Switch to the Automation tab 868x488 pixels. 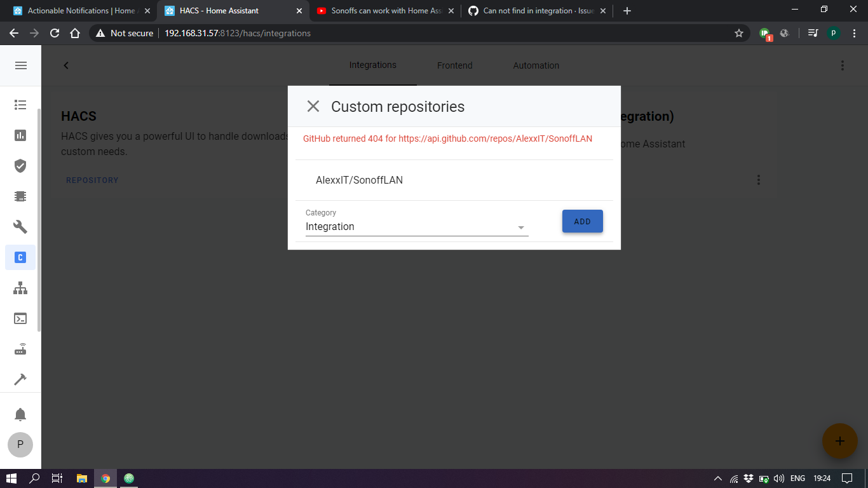pos(536,65)
